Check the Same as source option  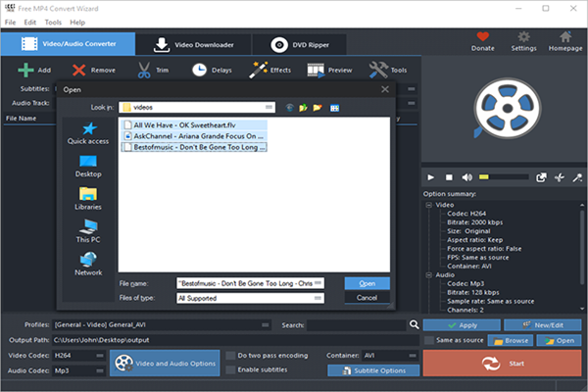tap(429, 340)
